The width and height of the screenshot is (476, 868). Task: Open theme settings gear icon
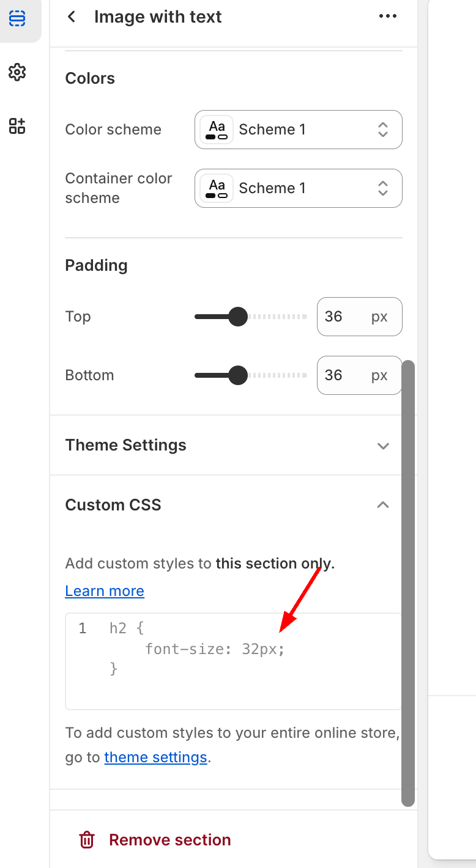17,72
